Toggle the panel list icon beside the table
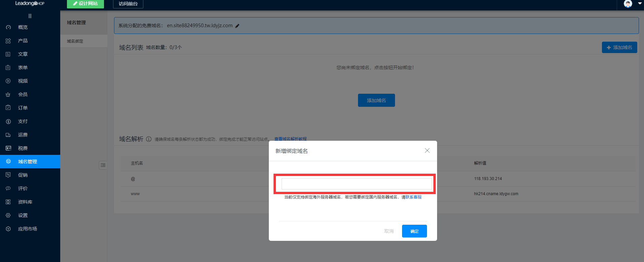644x262 pixels. pos(103,165)
